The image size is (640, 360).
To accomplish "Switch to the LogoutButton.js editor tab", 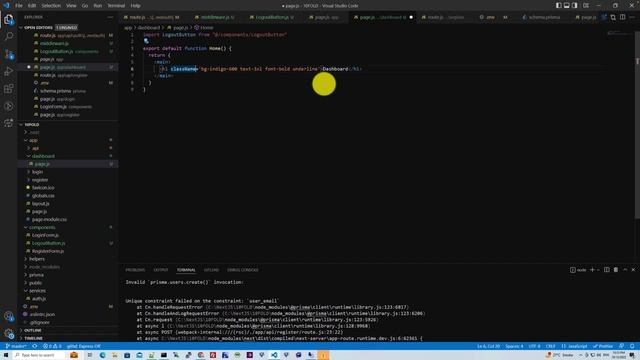I will pos(271,17).
